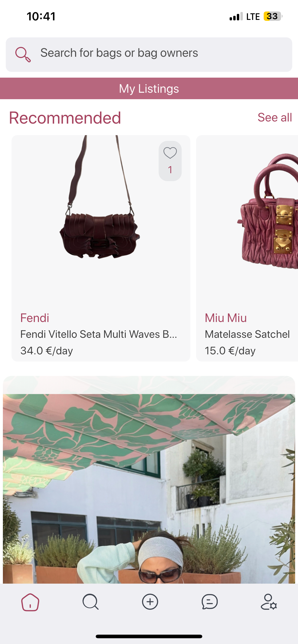This screenshot has height=644, width=298.
Task: Select the Miu Miu brand label
Action: (x=226, y=318)
